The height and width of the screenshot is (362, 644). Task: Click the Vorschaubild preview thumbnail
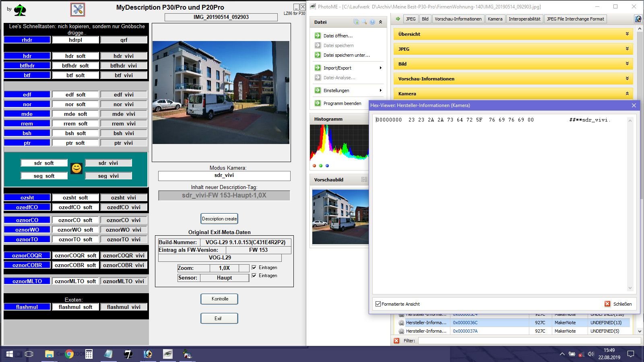pos(340,217)
